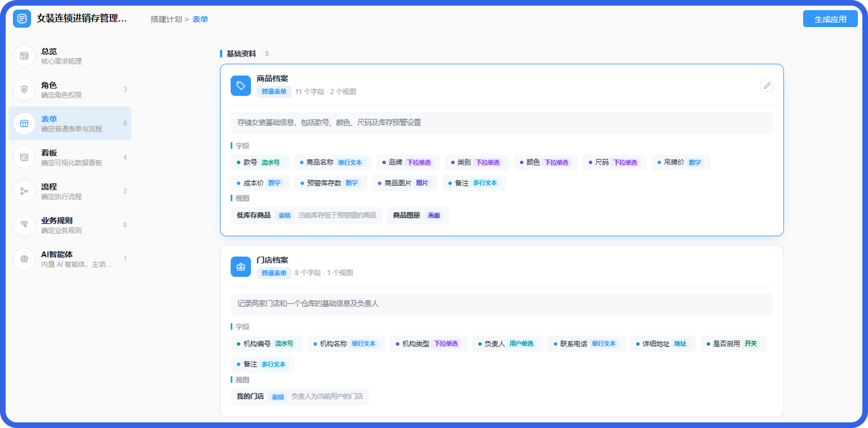Click the 颜色 下拉单选 field chip
The image size is (868, 428).
pos(546,162)
